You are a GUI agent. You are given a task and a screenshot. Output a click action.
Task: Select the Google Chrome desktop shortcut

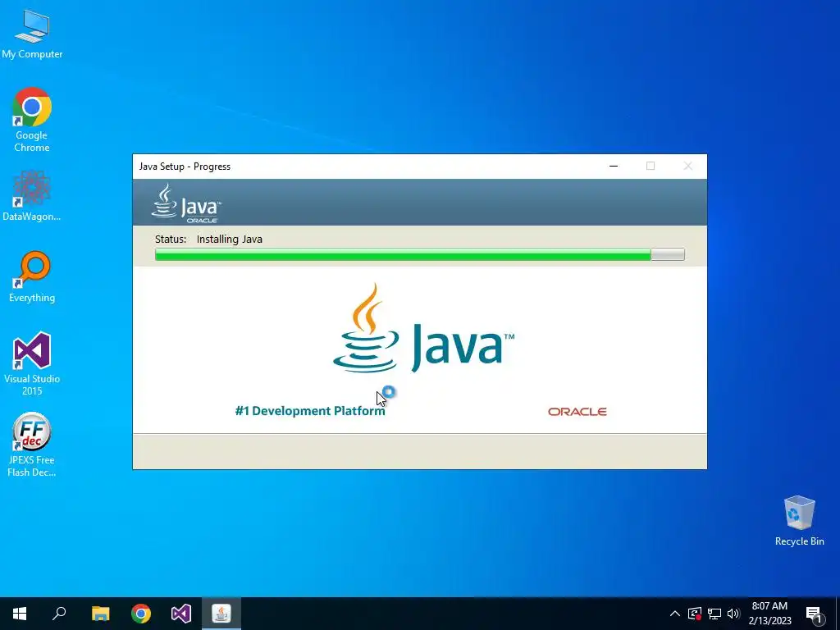pos(32,119)
